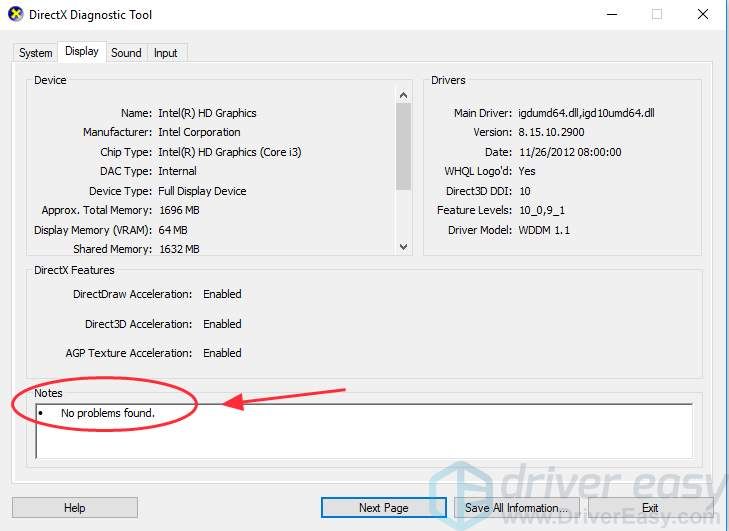Click the DirectDraw Acceleration Enabled status
Image resolution: width=729 pixels, height=531 pixels.
(x=222, y=294)
